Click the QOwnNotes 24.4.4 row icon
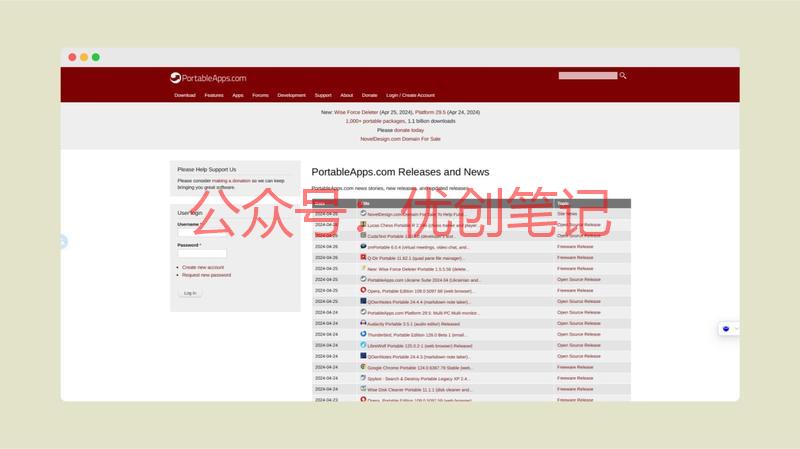 [363, 301]
